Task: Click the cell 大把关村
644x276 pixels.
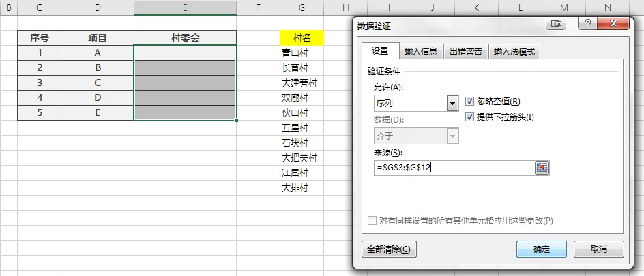Action: (x=302, y=158)
